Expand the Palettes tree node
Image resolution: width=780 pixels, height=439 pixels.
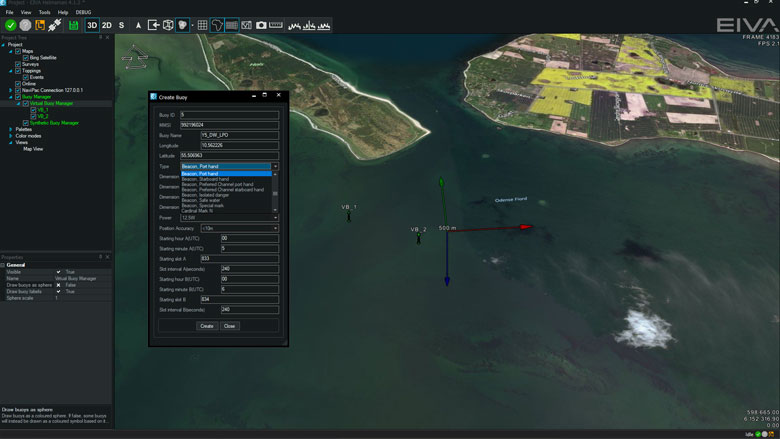point(10,129)
